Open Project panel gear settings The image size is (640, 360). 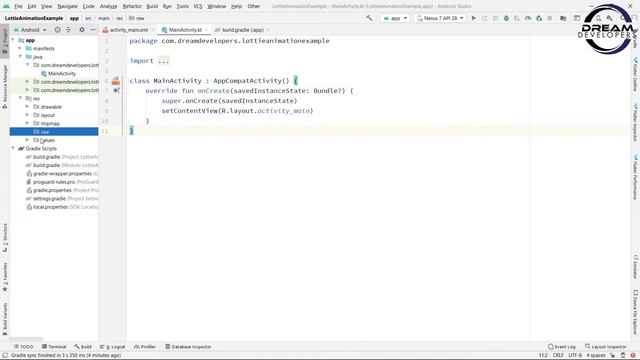(82, 30)
